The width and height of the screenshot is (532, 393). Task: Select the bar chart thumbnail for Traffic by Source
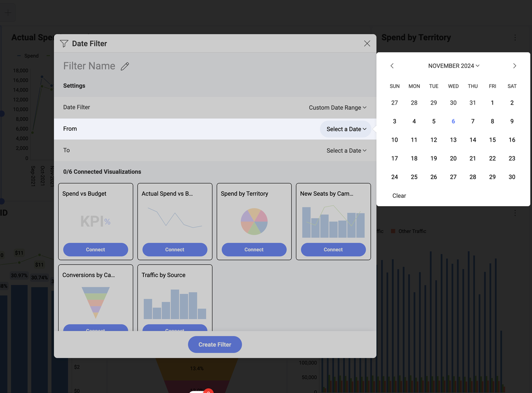pos(175,304)
